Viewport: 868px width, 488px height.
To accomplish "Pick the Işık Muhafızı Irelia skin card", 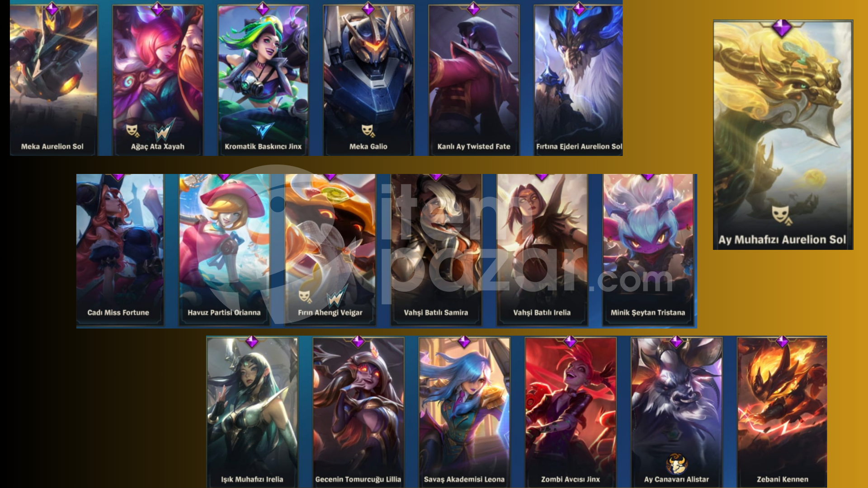I will click(252, 412).
